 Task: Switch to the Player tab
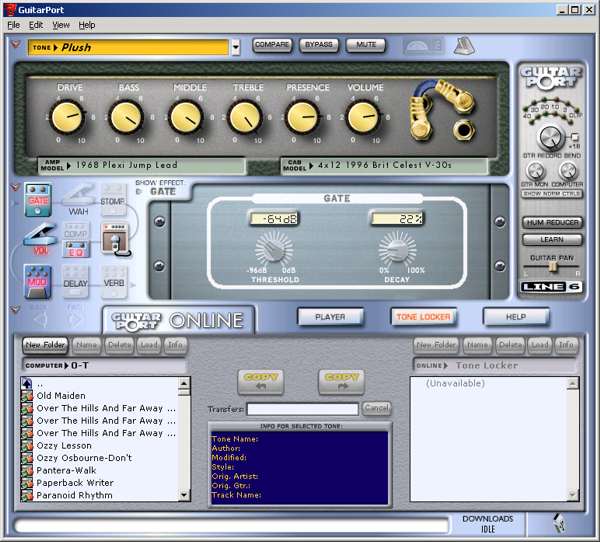(330, 317)
